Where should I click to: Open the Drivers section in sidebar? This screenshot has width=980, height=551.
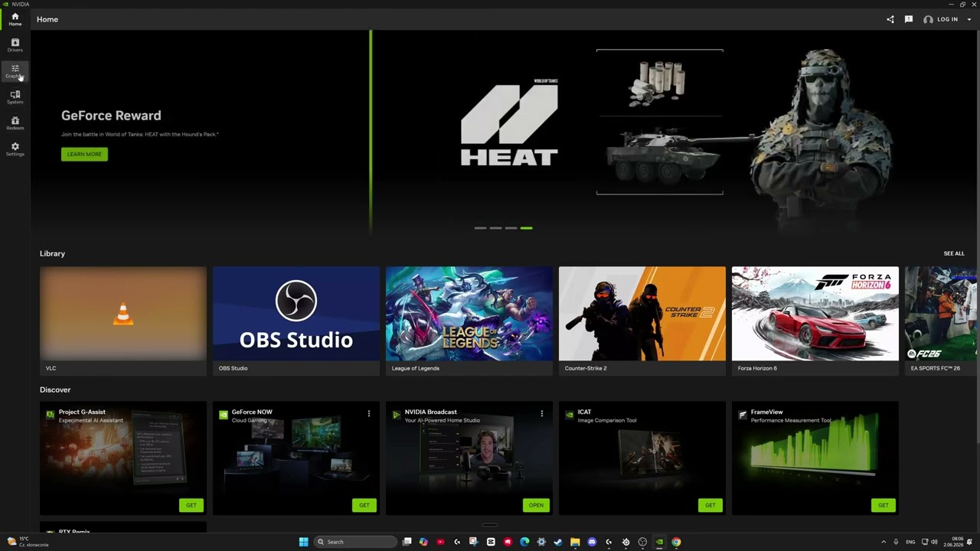click(15, 45)
